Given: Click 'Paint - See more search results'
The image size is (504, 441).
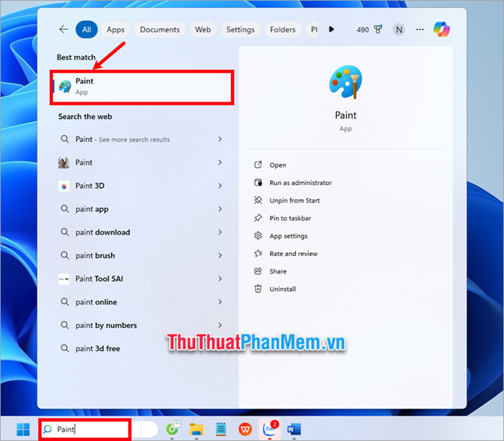Looking at the screenshot, I should point(122,139).
